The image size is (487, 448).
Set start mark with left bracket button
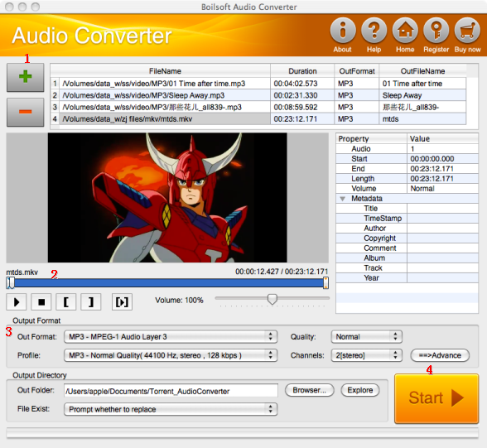pyautogui.click(x=66, y=301)
